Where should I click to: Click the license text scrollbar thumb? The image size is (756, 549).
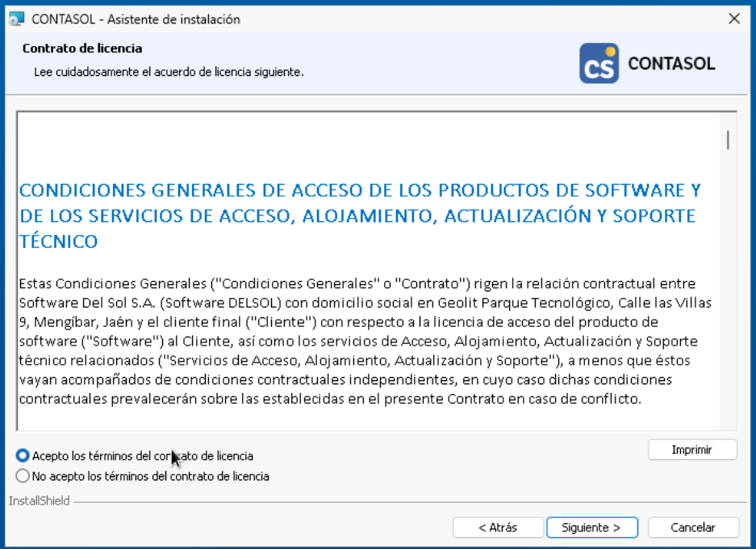(728, 140)
